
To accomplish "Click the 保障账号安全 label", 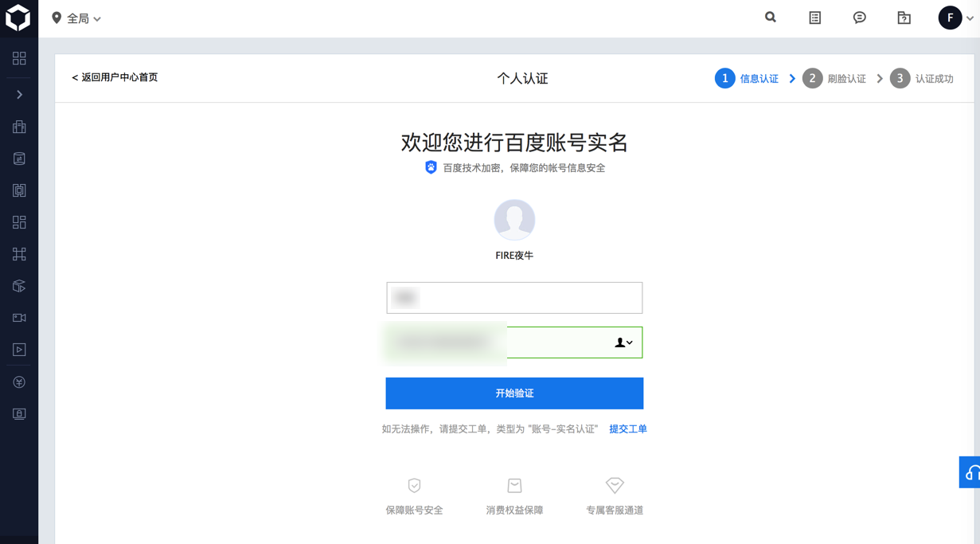I will 414,511.
